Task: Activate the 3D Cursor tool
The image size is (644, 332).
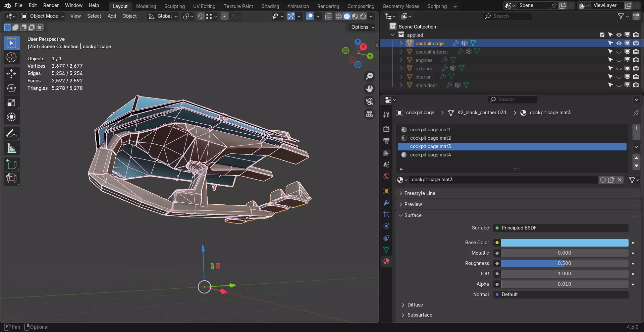Action: point(11,58)
